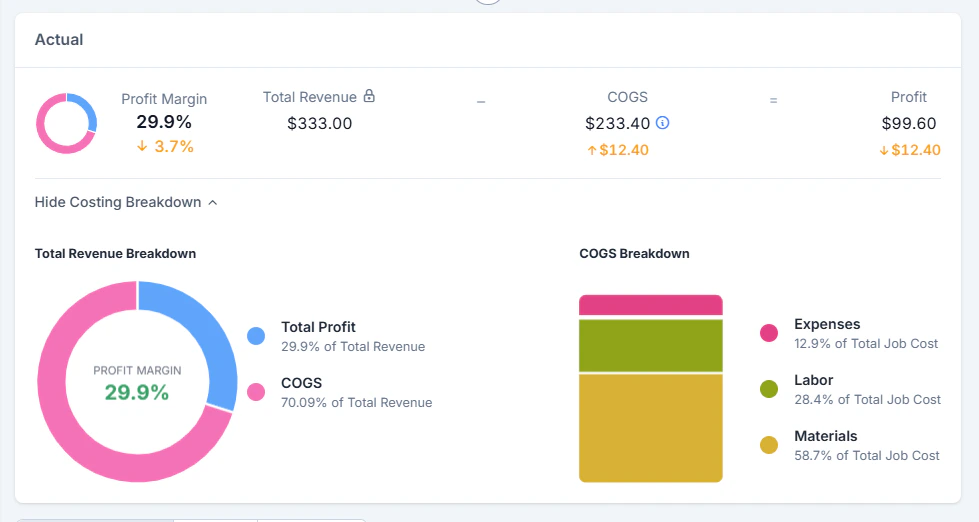979x522 pixels.
Task: Select the pink COGS legend dot
Action: point(256,392)
